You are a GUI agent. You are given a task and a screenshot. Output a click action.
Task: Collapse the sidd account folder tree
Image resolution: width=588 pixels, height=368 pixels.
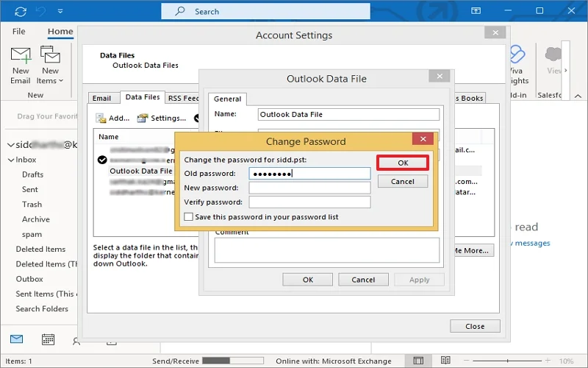click(x=11, y=145)
